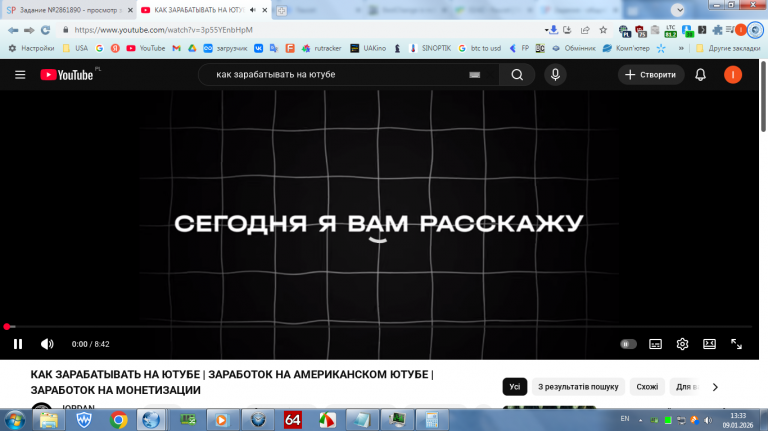768x431 pixels.
Task: Click the EN language indicator
Action: click(624, 419)
